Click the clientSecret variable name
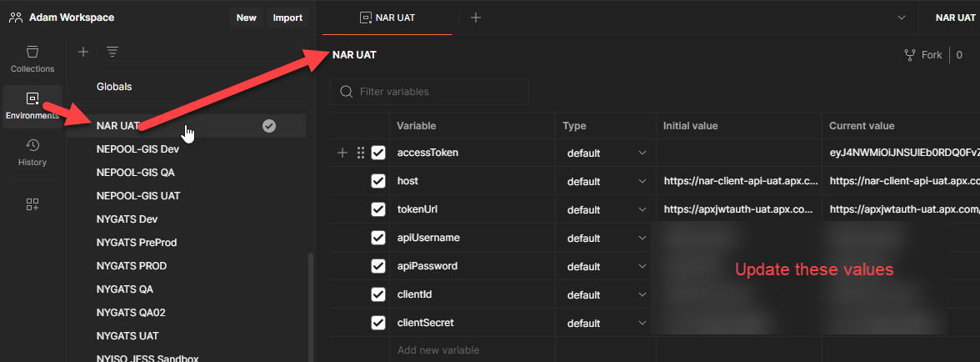Viewport: 980px width, 362px height. tap(425, 324)
